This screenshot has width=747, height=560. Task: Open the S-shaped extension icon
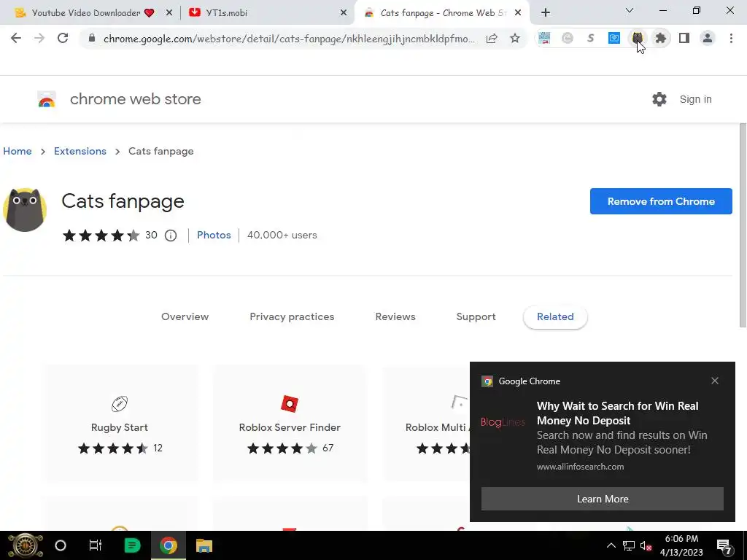(x=591, y=38)
